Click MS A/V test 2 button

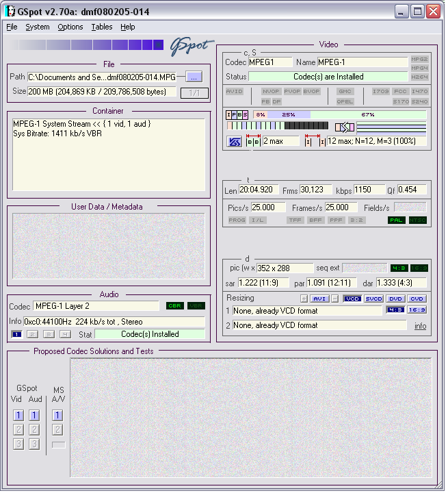57,430
